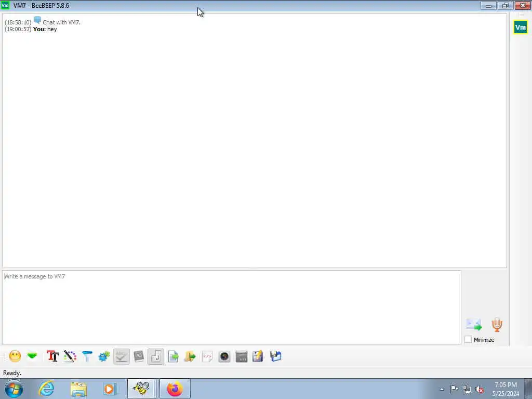Click the code snippet page icon

[x=207, y=356]
